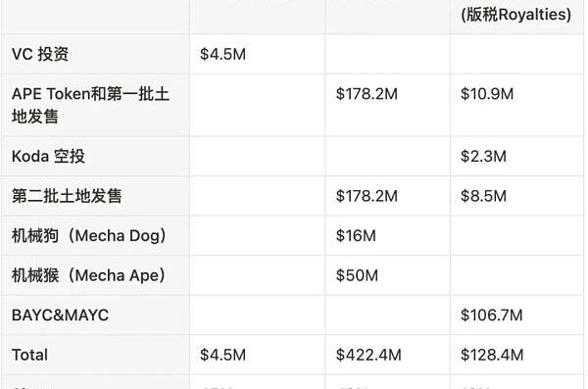
Task: Click the $4.5M VC investment cell
Action: (222, 55)
